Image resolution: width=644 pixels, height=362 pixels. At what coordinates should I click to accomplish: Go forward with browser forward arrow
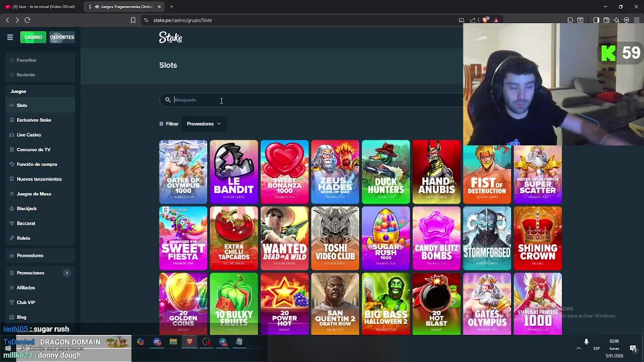(17, 20)
